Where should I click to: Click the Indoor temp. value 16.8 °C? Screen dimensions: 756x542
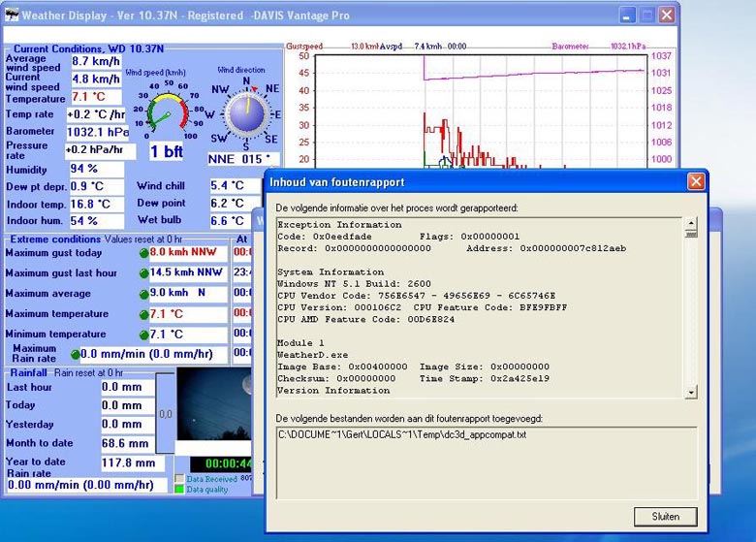point(96,205)
